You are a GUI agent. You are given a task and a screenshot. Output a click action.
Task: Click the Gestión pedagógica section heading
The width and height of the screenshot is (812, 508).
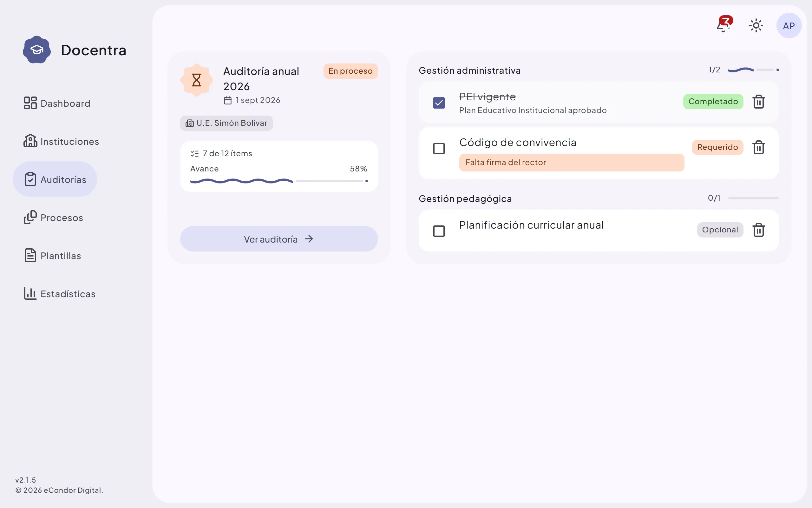pos(465,198)
